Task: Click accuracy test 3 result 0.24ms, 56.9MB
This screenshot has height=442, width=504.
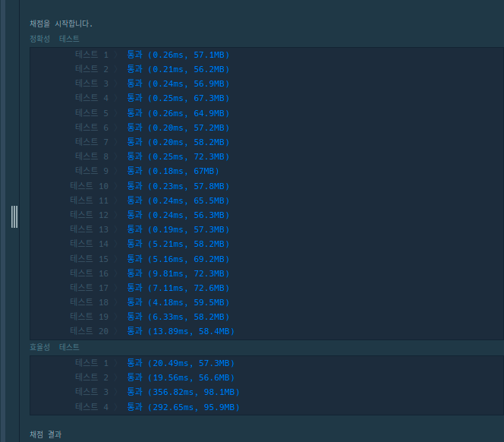Action: coord(178,84)
